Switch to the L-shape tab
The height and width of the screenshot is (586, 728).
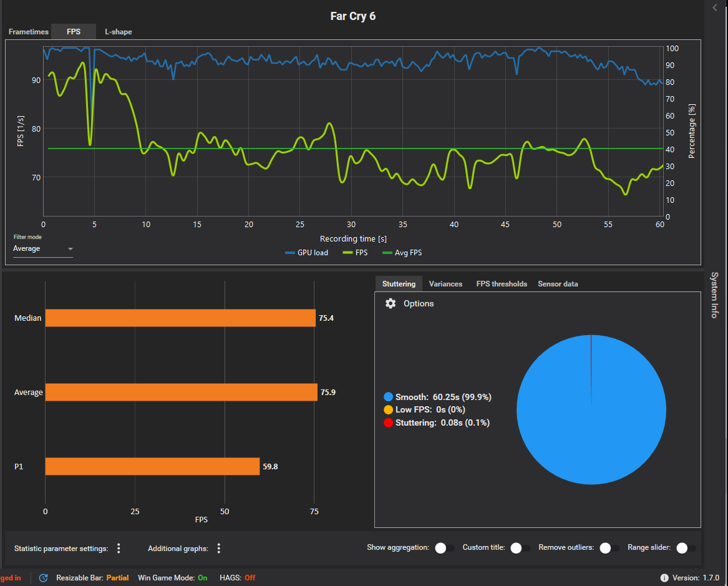(x=119, y=32)
